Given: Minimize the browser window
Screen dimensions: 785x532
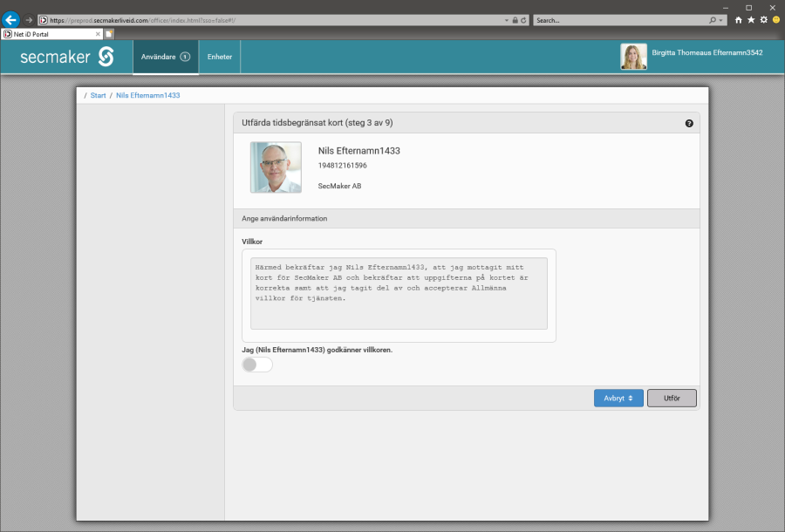Looking at the screenshot, I should pyautogui.click(x=726, y=8).
